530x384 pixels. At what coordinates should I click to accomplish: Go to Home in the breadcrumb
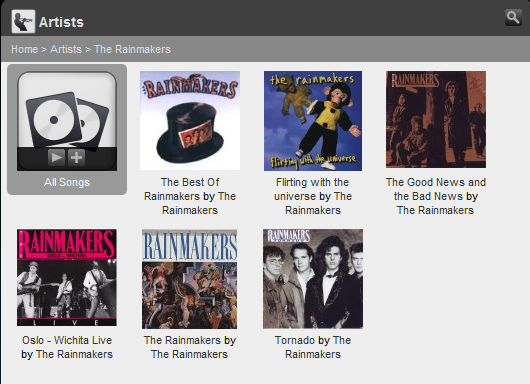point(24,49)
